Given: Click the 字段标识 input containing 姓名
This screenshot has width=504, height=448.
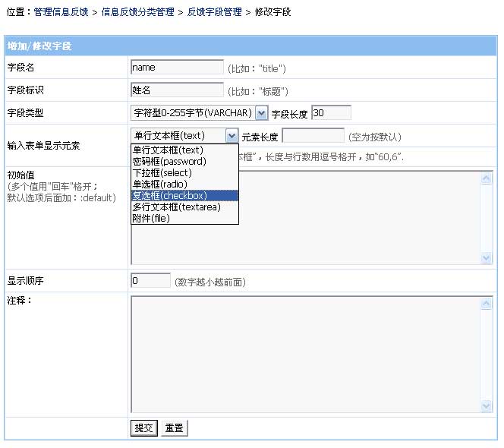Looking at the screenshot, I should (x=177, y=90).
